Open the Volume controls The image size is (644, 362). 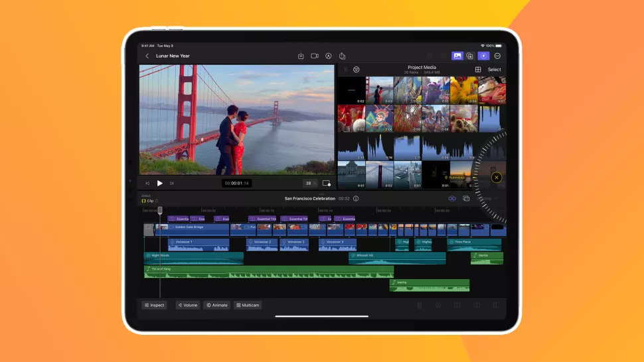(188, 305)
